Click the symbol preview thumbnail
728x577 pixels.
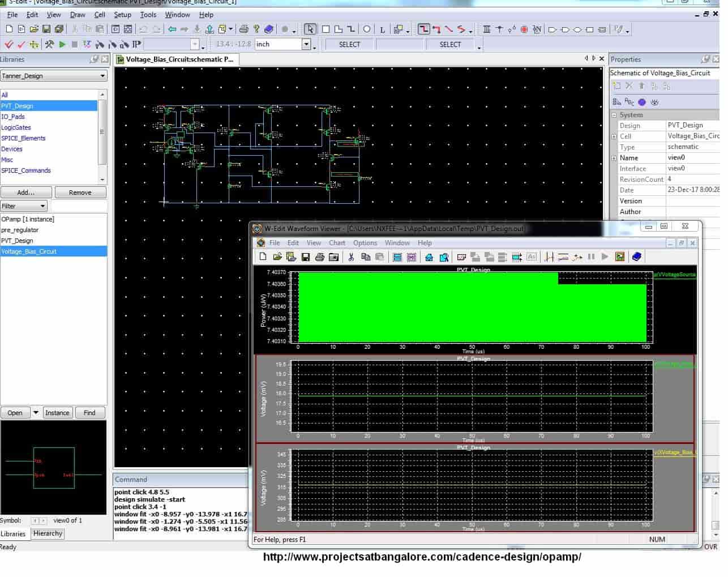pyautogui.click(x=53, y=467)
